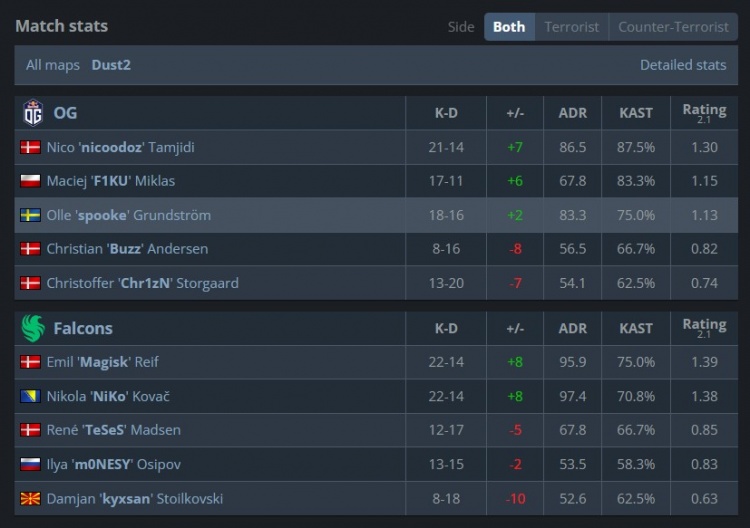This screenshot has width=750, height=528.
Task: Click the Polish flag beside F1KU
Action: tap(30, 181)
